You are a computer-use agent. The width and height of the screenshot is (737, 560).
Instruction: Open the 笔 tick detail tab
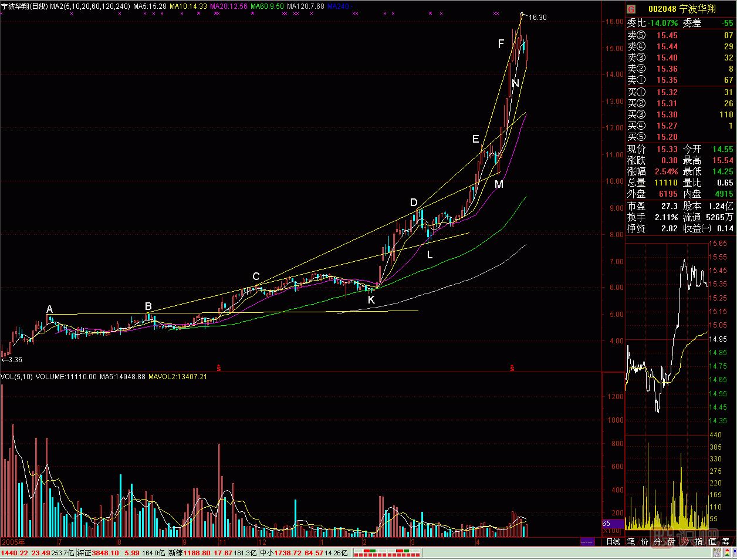click(631, 541)
